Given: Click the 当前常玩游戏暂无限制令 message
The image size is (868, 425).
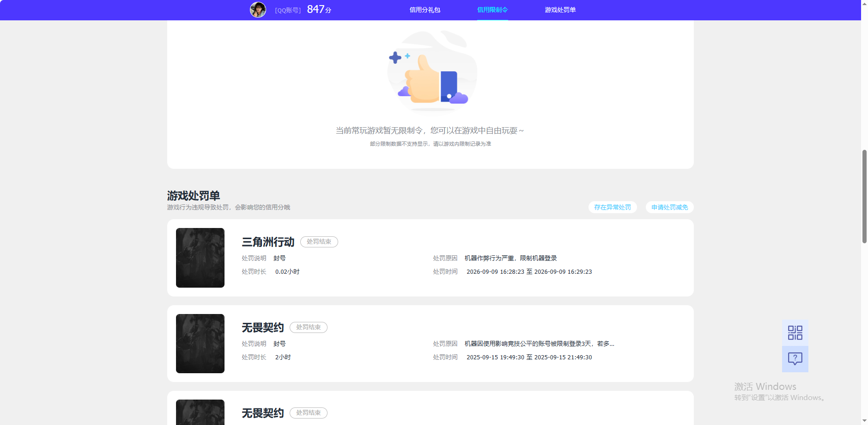Looking at the screenshot, I should click(x=430, y=130).
